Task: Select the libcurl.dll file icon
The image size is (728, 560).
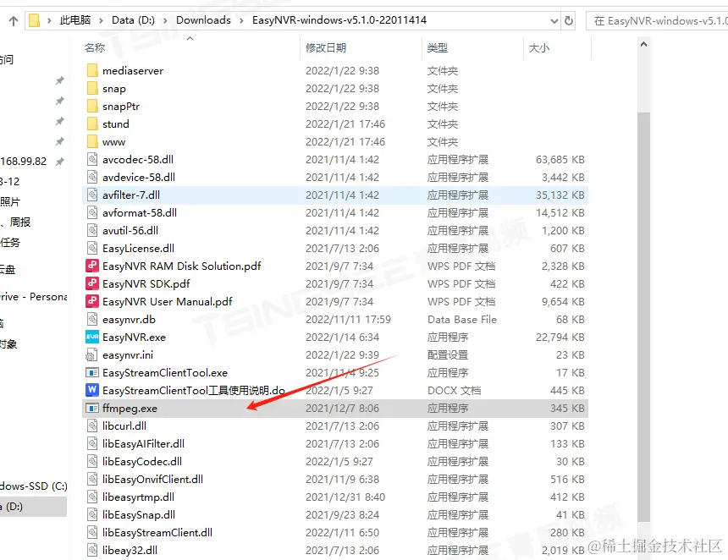Action: tap(92, 425)
